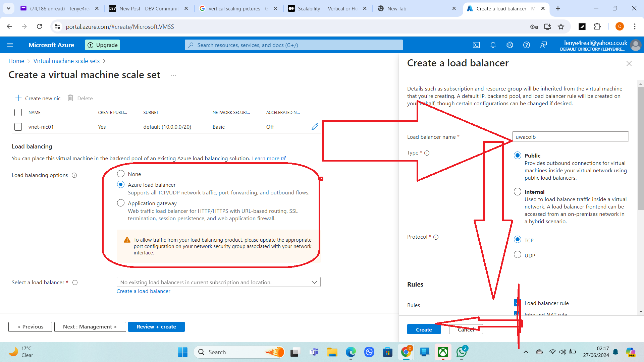Click the info icon beside Load balancing options
This screenshot has height=362, width=644.
(x=74, y=175)
